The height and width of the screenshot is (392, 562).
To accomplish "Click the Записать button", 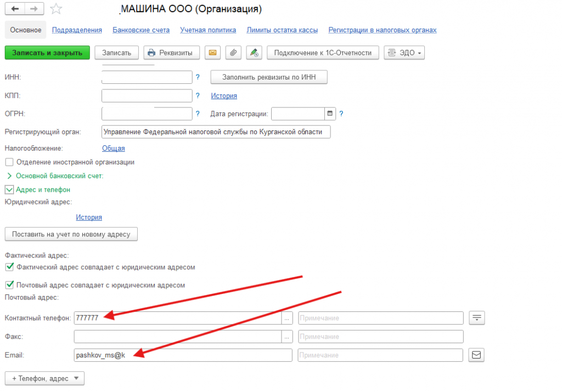I will pos(116,53).
